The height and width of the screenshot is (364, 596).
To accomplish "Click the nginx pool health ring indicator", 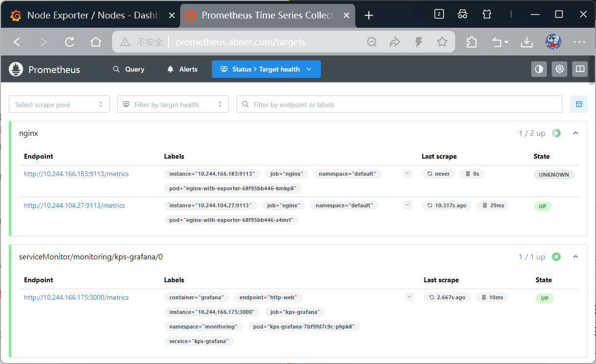I will pyautogui.click(x=556, y=133).
